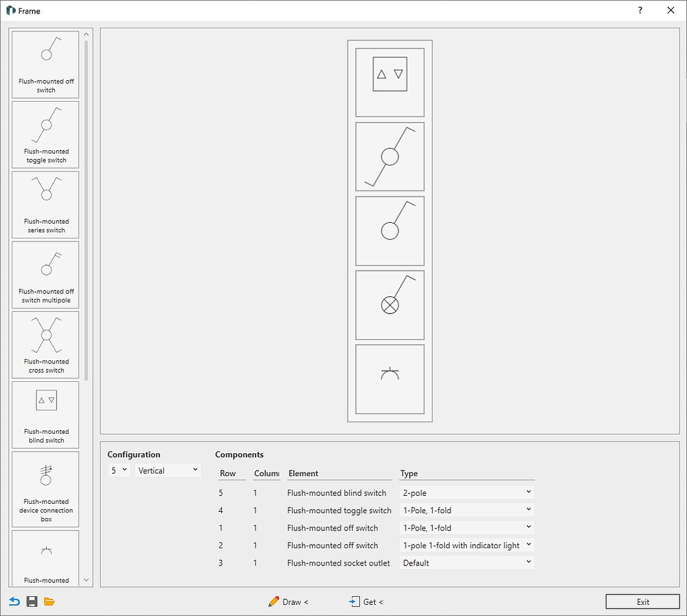Open a frame using the folder icon

click(50, 602)
